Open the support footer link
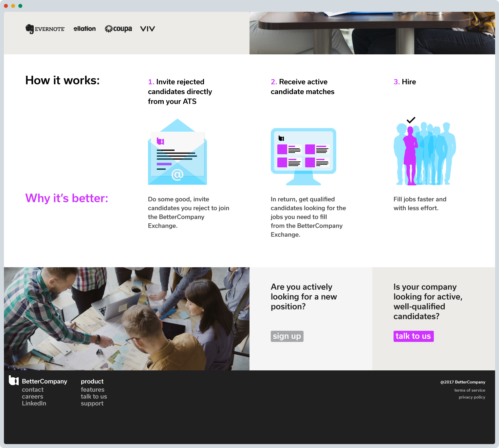This screenshot has width=499, height=448. pyautogui.click(x=92, y=403)
